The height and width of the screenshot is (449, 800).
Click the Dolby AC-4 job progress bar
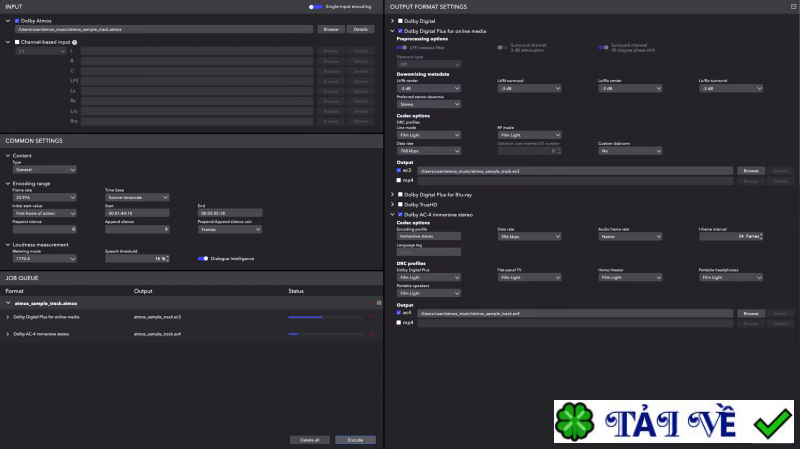click(326, 334)
